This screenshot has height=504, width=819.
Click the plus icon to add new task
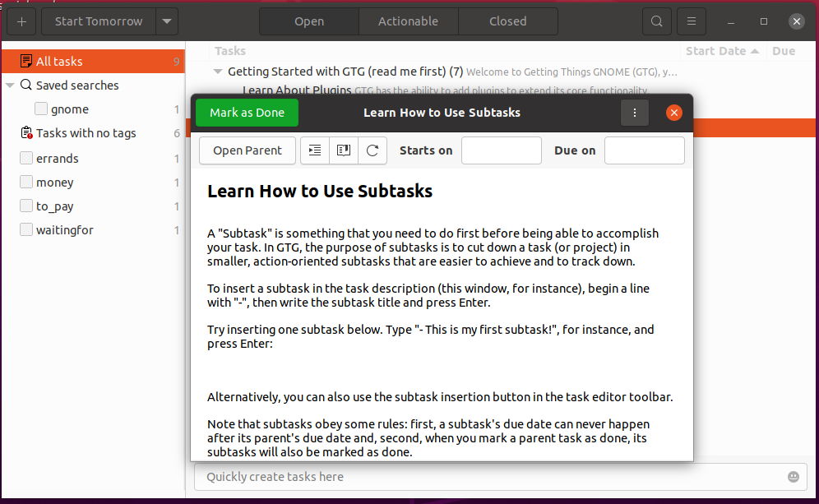point(21,21)
